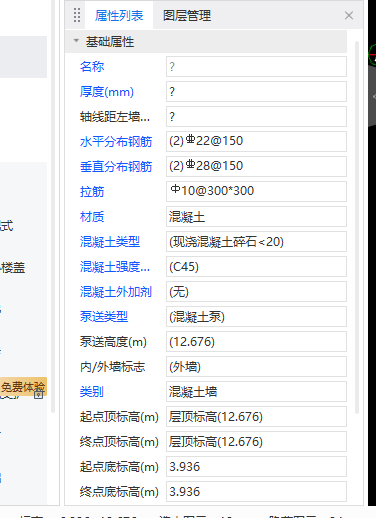This screenshot has height=518, width=376.
Task: Click the vertical scrollbar of property list
Action: tap(357, 227)
